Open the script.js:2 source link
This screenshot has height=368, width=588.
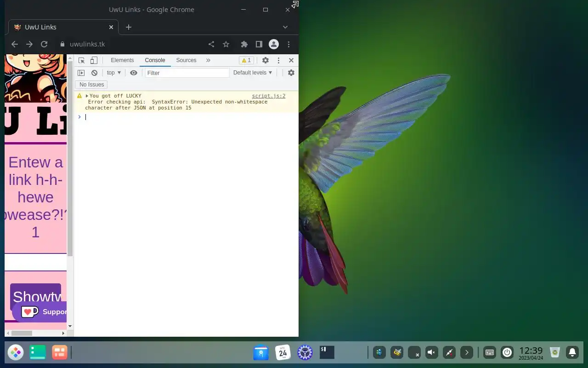tap(269, 96)
